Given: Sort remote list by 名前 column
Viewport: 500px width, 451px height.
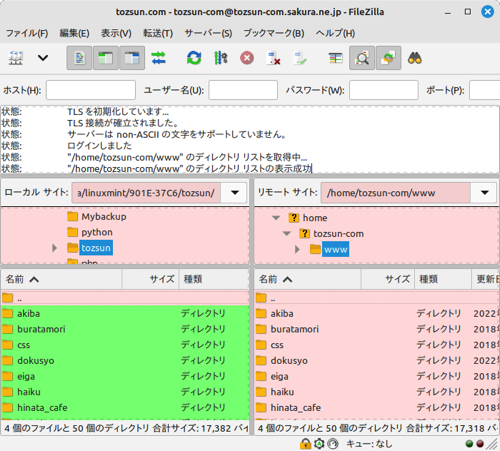Looking at the screenshot, I should click(308, 279).
